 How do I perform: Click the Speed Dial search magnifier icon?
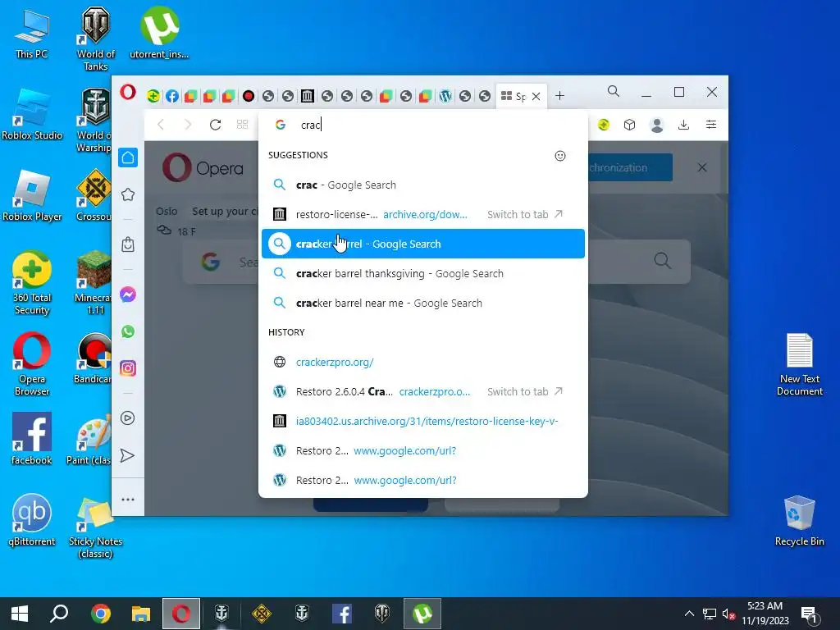pos(663,261)
